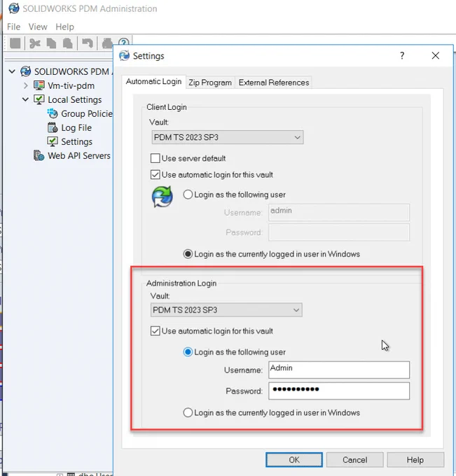Click the Client Login Password field
The image size is (456, 476).
tap(339, 232)
